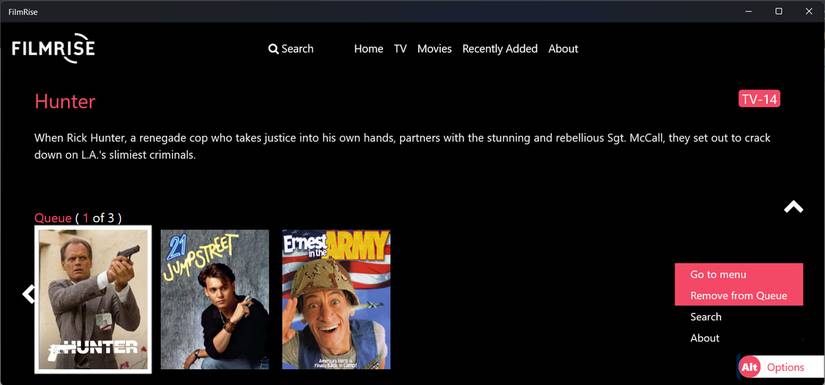Choose Search in options list
The width and height of the screenshot is (825, 385).
click(706, 317)
